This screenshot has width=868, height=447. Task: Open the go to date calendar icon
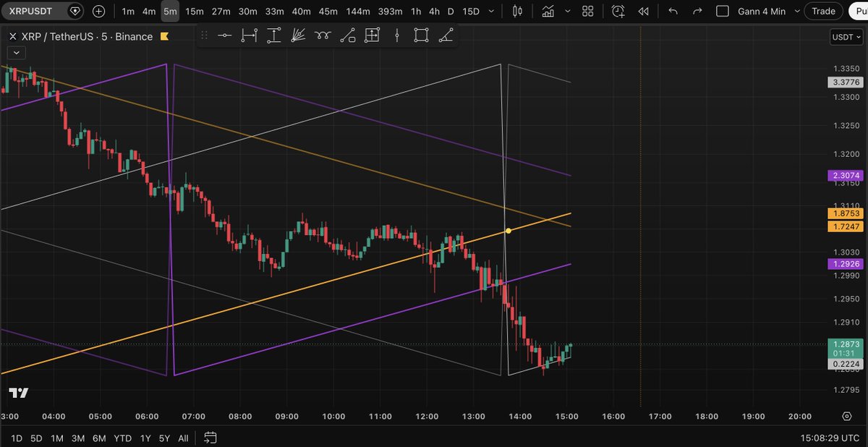pyautogui.click(x=210, y=438)
